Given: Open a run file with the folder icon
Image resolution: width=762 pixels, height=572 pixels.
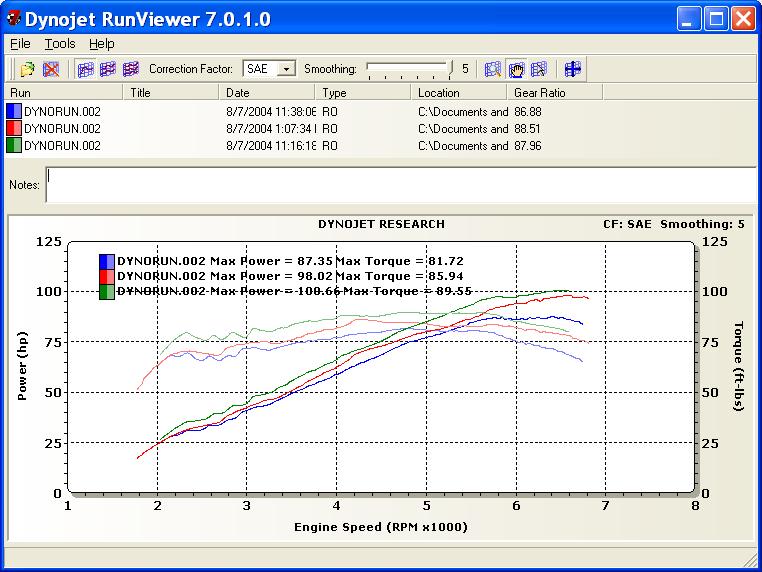Looking at the screenshot, I should (27, 69).
